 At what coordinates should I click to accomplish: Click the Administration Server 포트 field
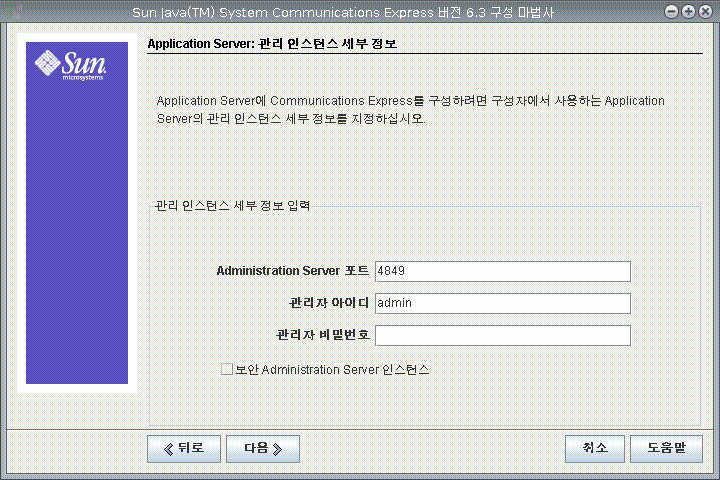pyautogui.click(x=503, y=271)
